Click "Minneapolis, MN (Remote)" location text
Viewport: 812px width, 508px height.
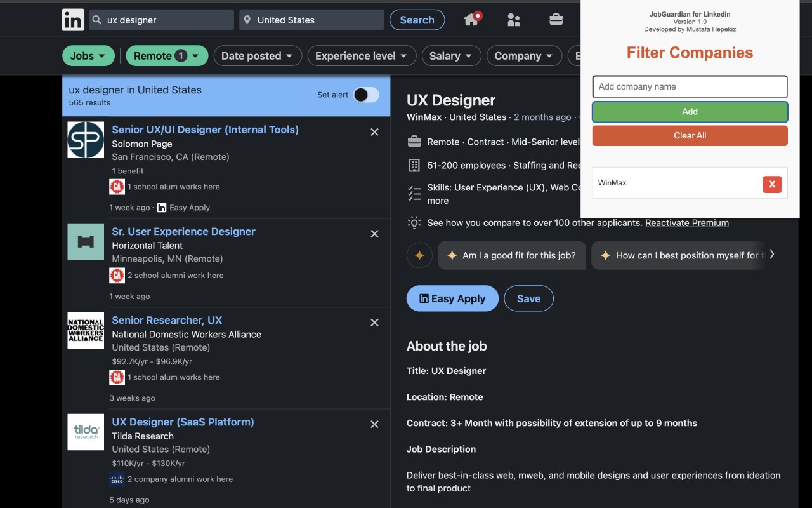(167, 258)
